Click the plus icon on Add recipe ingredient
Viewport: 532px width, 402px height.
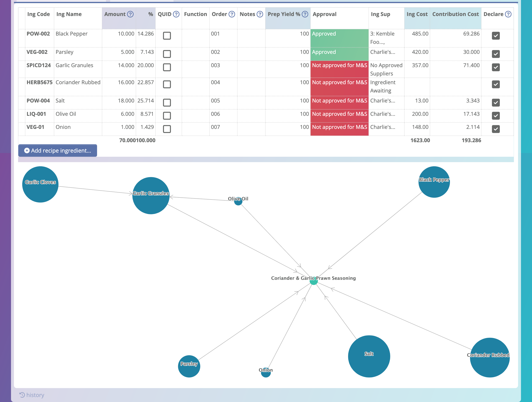tap(27, 151)
